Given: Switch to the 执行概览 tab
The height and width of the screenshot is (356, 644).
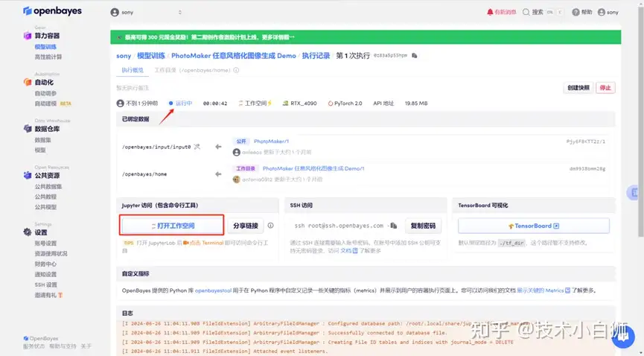Looking at the screenshot, I should click(133, 70).
